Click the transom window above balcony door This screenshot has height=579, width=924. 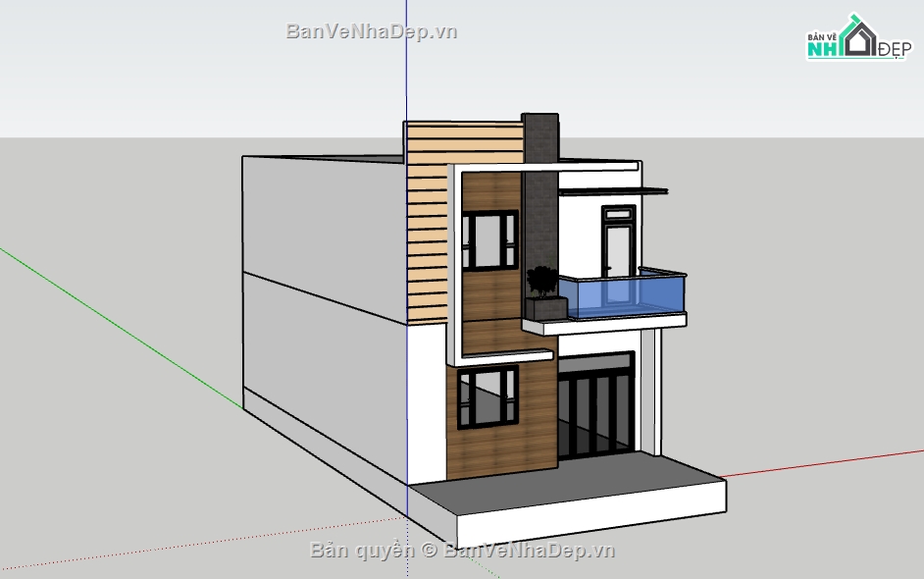coord(618,214)
